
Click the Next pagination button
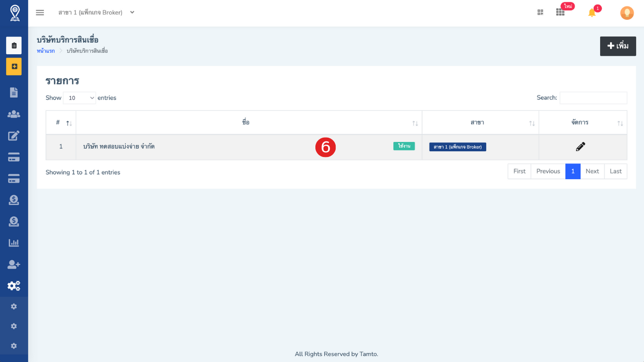592,171
